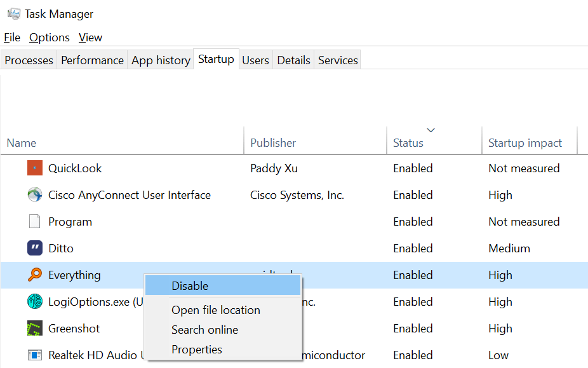
Task: Open the File menu
Action: 12,37
